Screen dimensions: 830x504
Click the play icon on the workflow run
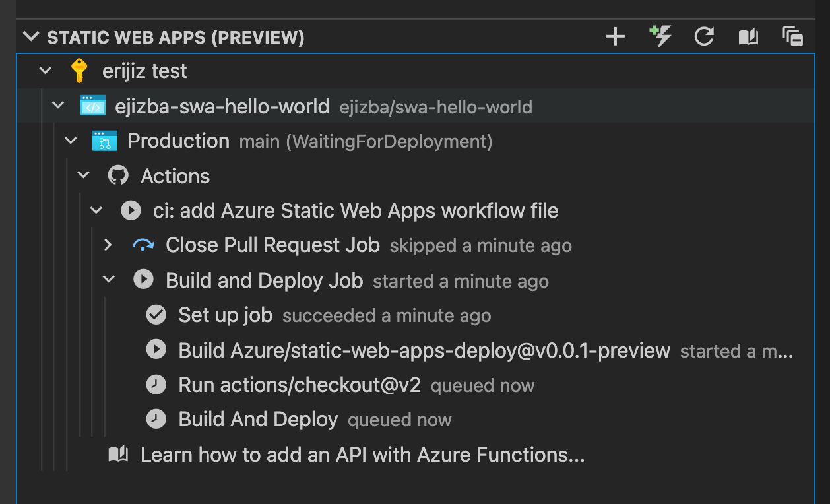click(131, 210)
